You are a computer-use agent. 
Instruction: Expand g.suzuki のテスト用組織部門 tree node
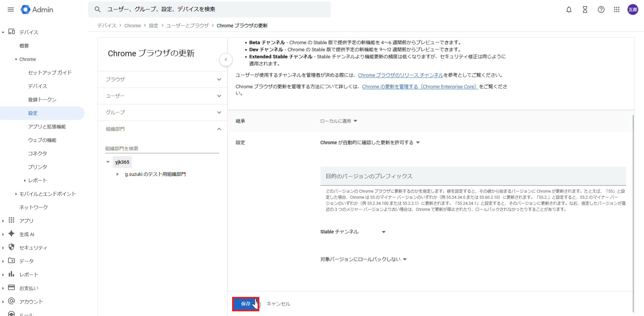click(117, 174)
